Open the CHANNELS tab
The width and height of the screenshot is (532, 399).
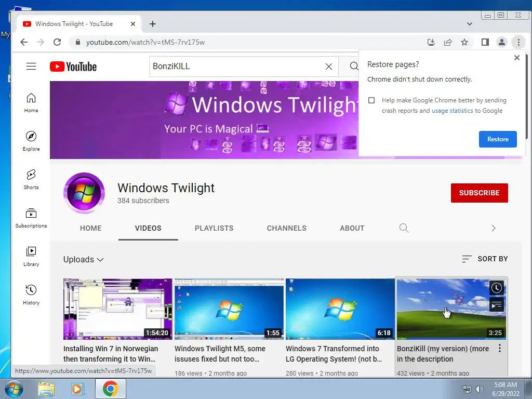[287, 228]
